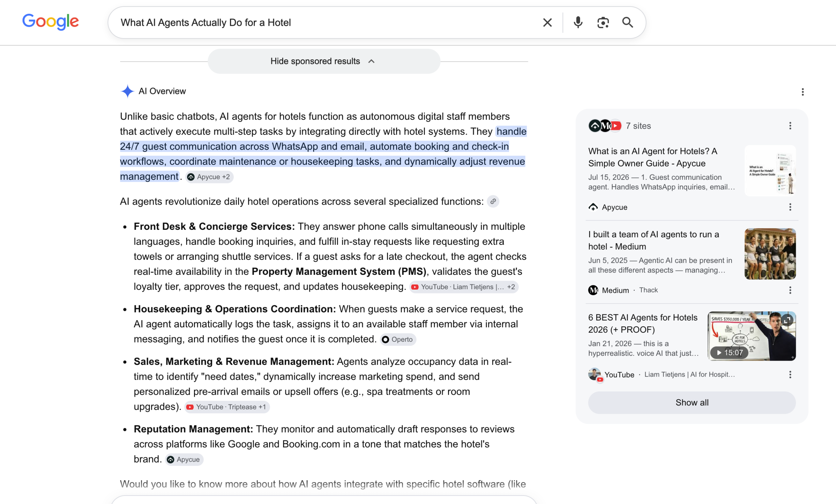Screen dimensions: 836x504
Task: Open the Medium article thumbnail photo
Action: pyautogui.click(x=770, y=254)
